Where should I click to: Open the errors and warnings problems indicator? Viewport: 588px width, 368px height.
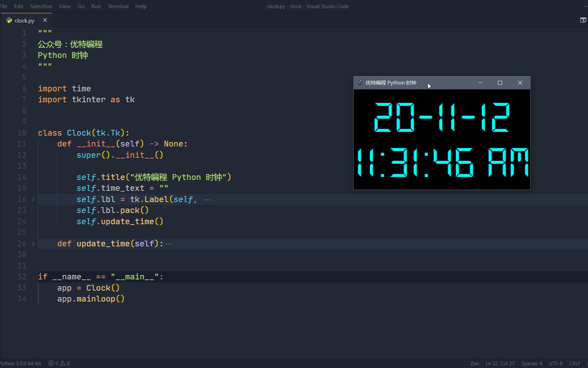click(x=59, y=363)
